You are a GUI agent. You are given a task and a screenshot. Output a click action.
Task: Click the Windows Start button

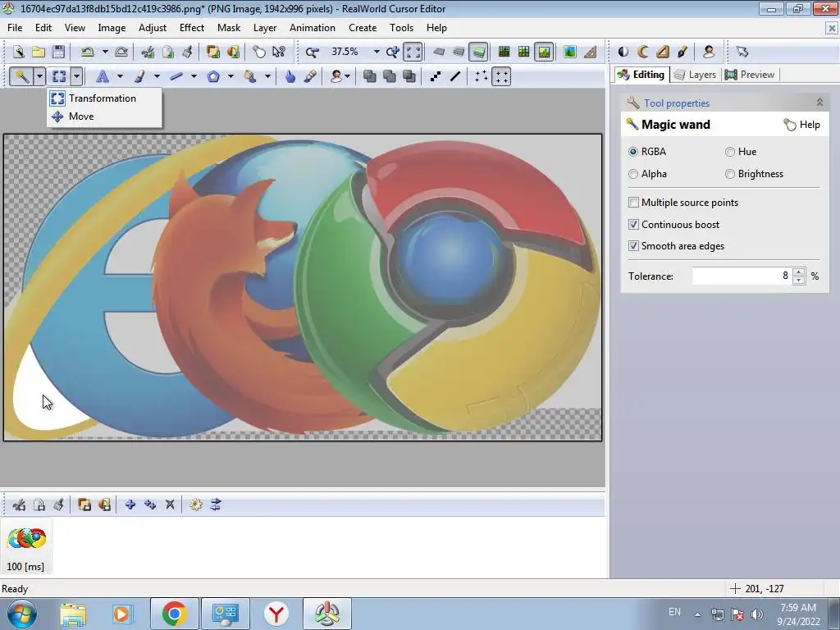22,614
